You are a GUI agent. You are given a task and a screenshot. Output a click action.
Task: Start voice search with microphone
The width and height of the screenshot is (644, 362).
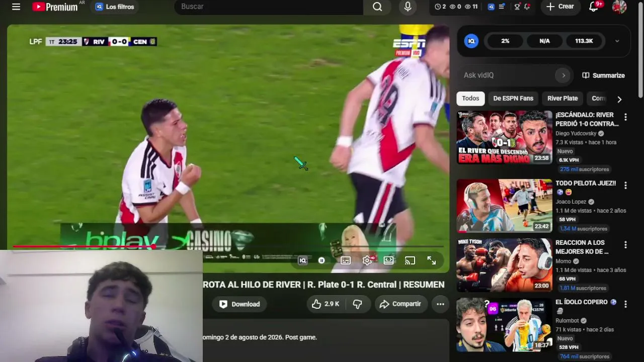click(x=408, y=7)
